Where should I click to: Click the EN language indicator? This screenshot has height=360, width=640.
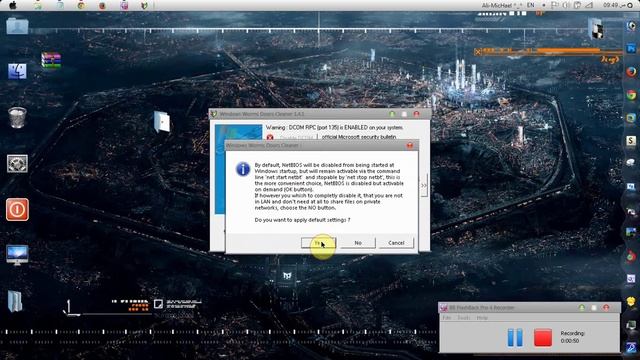click(x=531, y=5)
